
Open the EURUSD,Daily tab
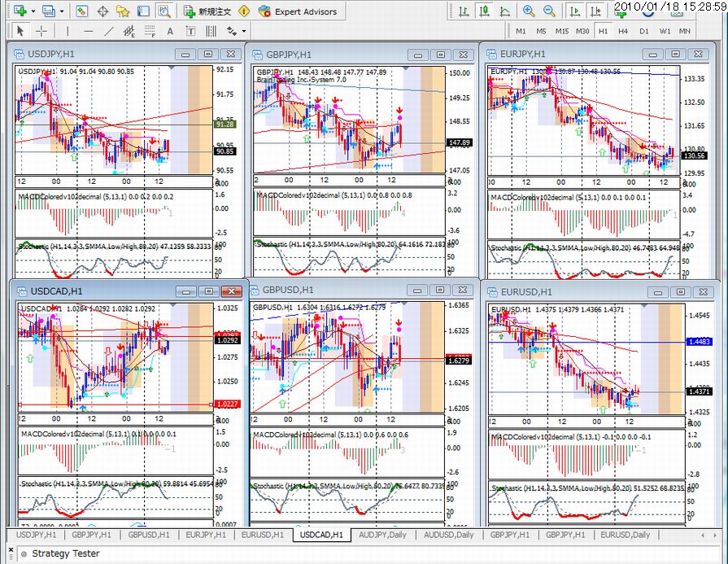625,535
